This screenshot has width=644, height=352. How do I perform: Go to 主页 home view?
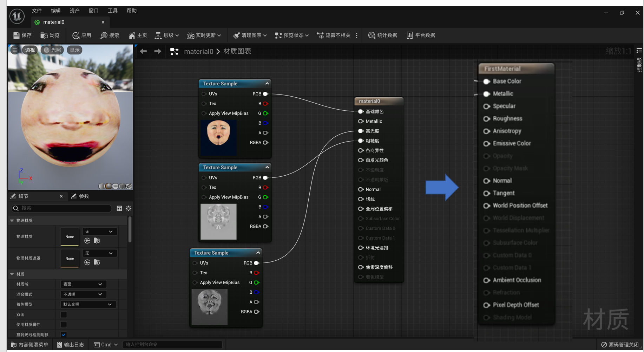click(x=138, y=35)
